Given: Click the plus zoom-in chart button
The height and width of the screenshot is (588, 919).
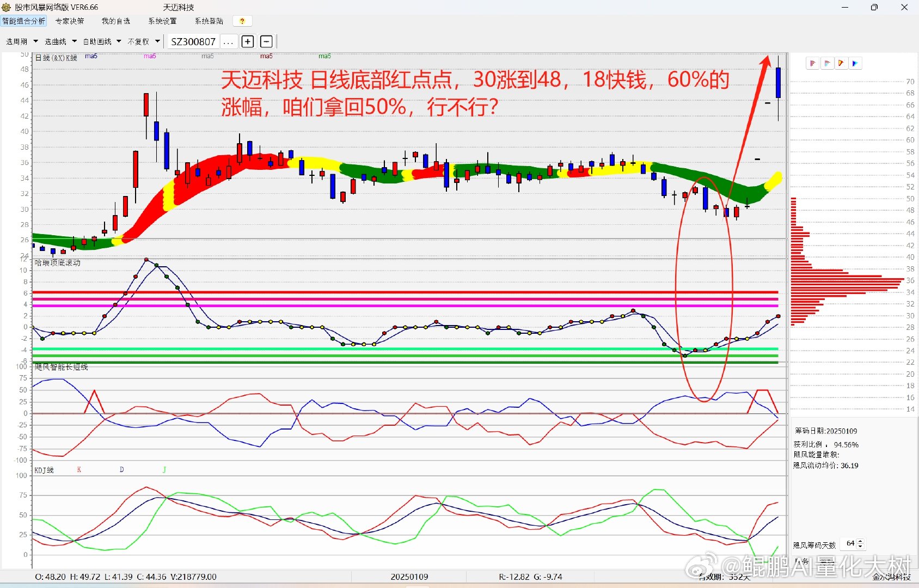Looking at the screenshot, I should pos(248,41).
